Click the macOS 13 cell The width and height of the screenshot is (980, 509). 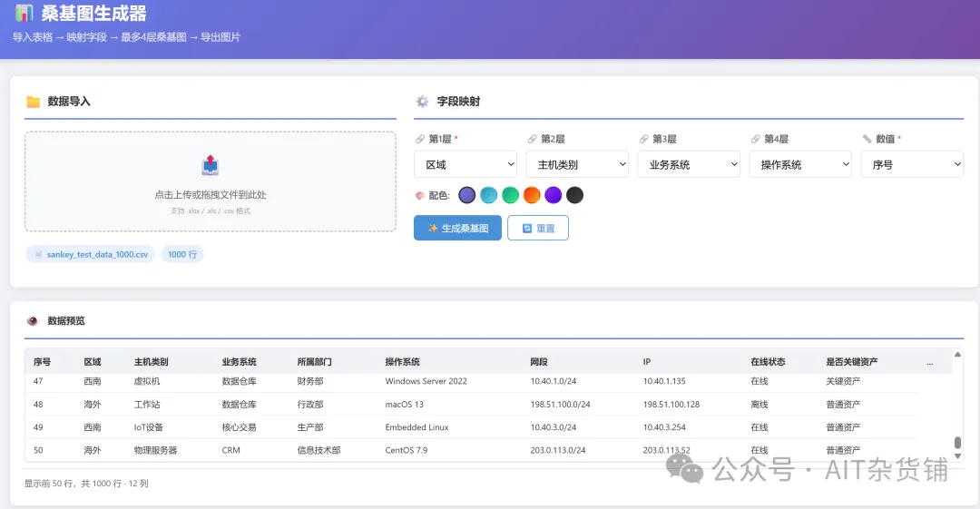pos(405,405)
